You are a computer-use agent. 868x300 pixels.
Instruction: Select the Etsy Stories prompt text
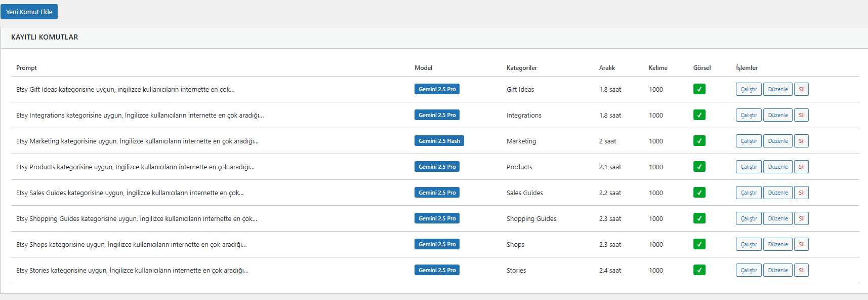pyautogui.click(x=132, y=271)
